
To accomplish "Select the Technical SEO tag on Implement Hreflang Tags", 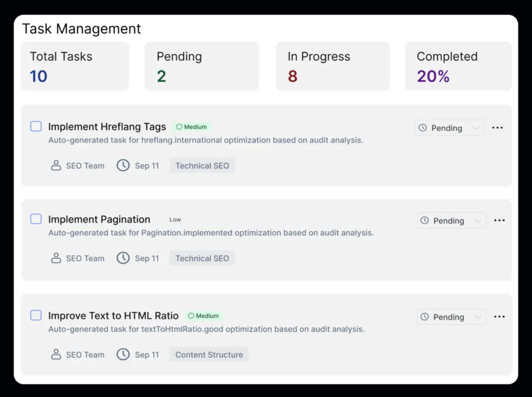I will tap(202, 165).
